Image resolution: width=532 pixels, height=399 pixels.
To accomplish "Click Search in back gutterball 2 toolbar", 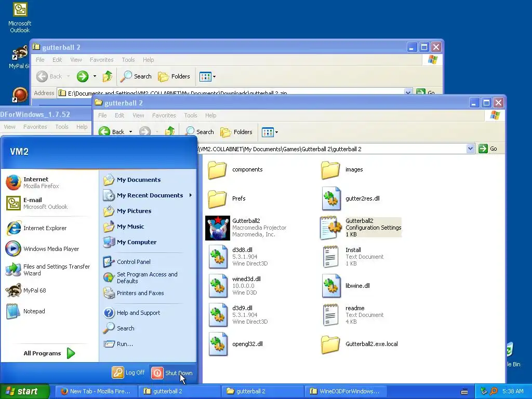I will (137, 76).
